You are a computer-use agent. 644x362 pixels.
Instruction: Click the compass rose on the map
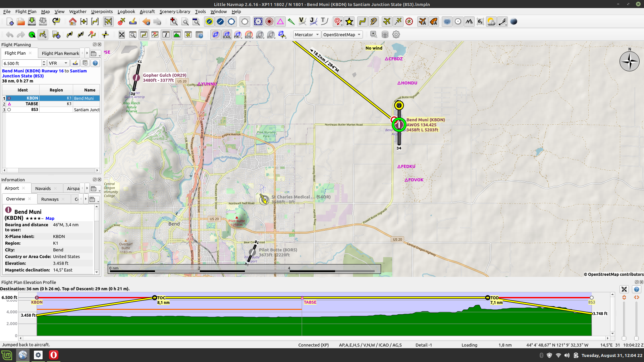tap(629, 61)
